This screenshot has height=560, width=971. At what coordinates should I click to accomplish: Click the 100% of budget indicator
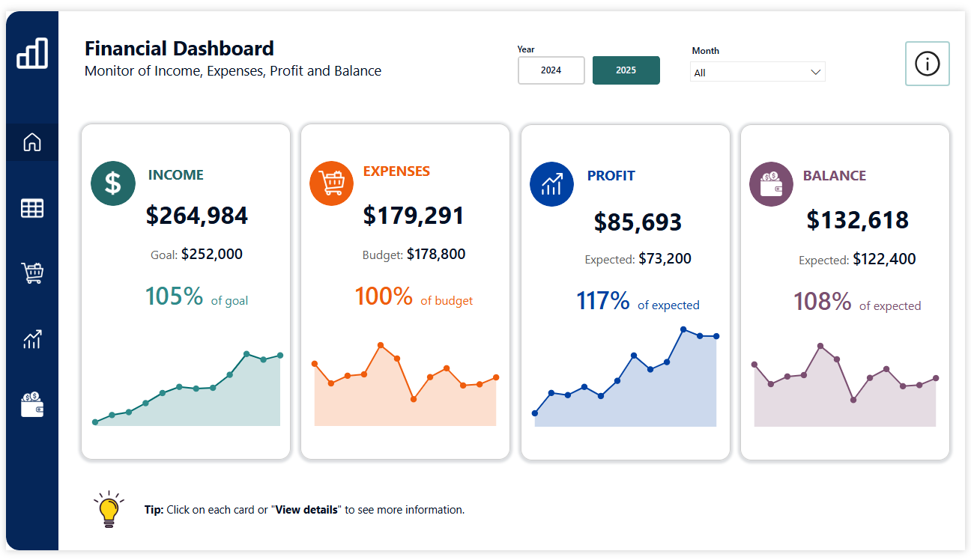tap(414, 296)
